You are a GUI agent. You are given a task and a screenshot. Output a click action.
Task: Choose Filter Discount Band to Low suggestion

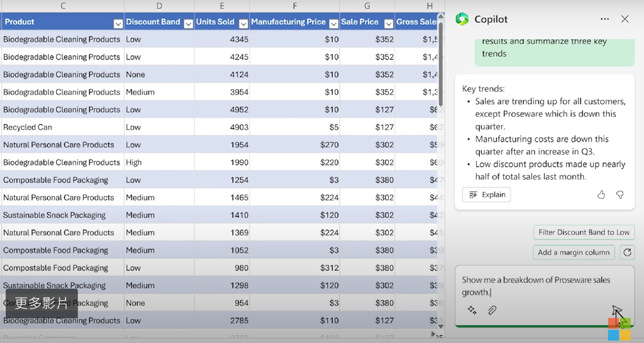tap(583, 233)
